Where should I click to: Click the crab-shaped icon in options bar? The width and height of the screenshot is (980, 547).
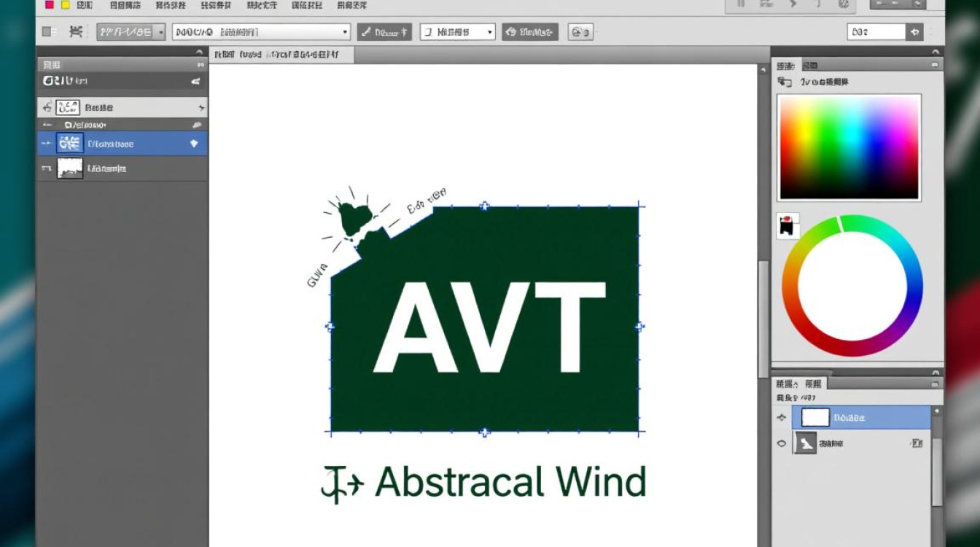tap(75, 32)
